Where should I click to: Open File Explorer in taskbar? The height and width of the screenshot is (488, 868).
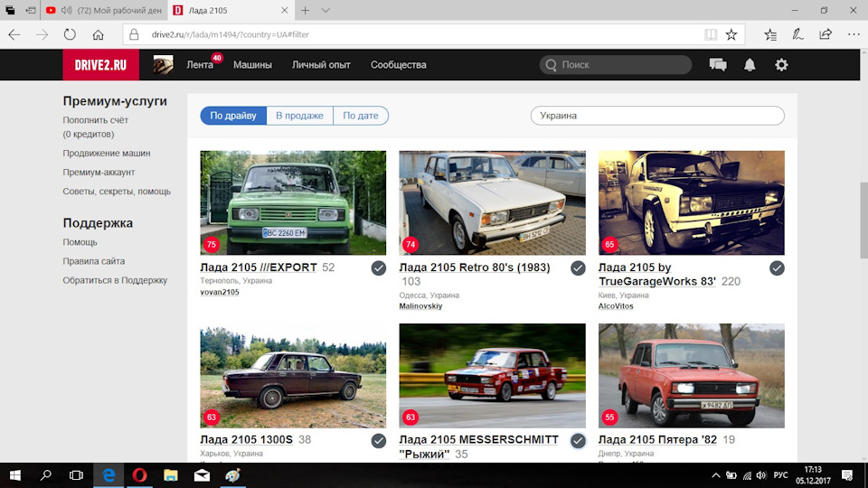pos(171,475)
